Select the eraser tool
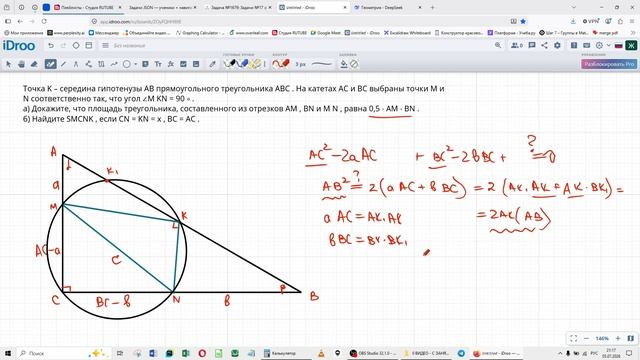 click(34, 64)
